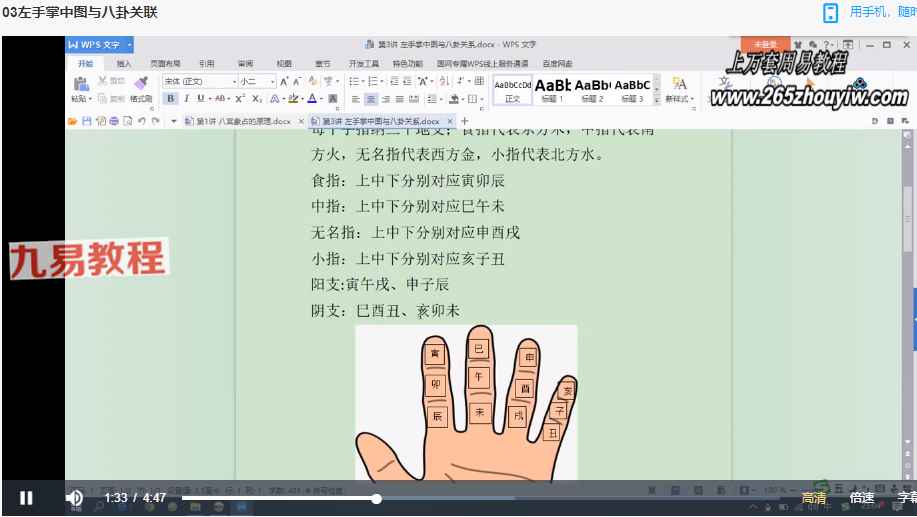Apply superscript X² formatting
This screenshot has width=917, height=517.
(x=240, y=99)
